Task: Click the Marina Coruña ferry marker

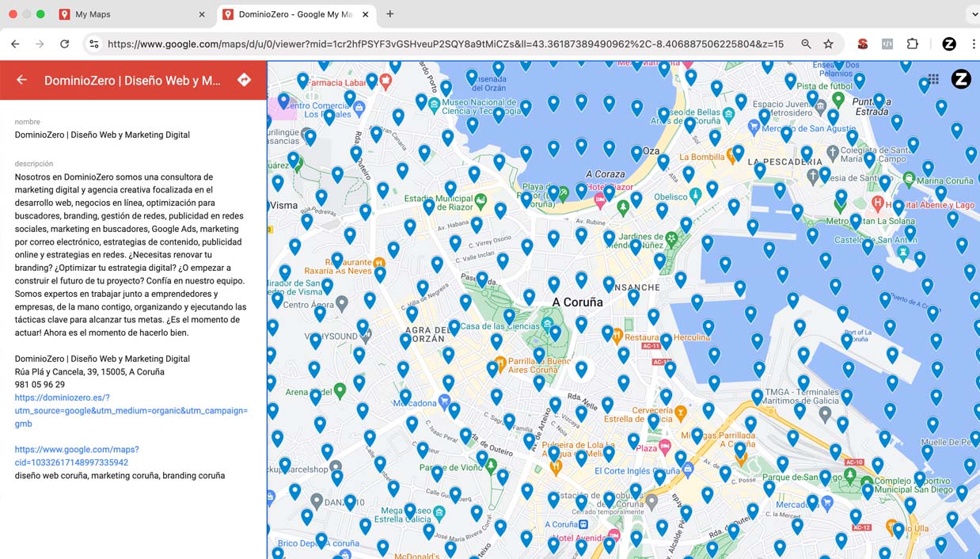Action: [909, 178]
